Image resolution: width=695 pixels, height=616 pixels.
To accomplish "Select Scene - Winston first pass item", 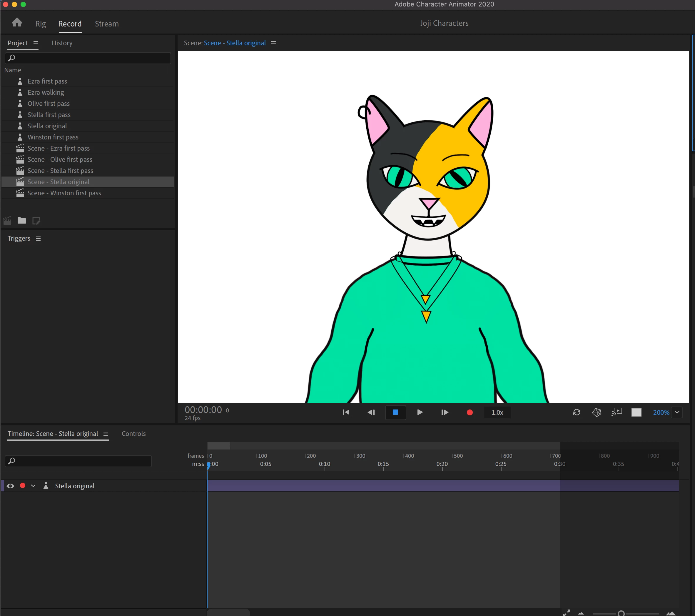I will click(x=64, y=193).
